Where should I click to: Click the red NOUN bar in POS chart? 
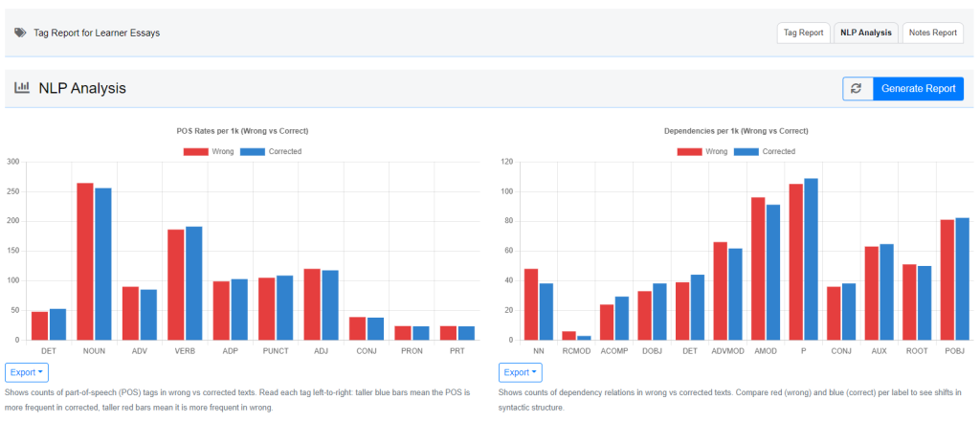(x=85, y=261)
